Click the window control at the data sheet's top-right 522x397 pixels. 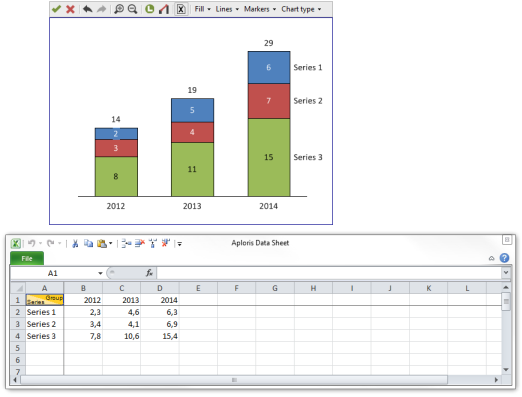point(507,240)
